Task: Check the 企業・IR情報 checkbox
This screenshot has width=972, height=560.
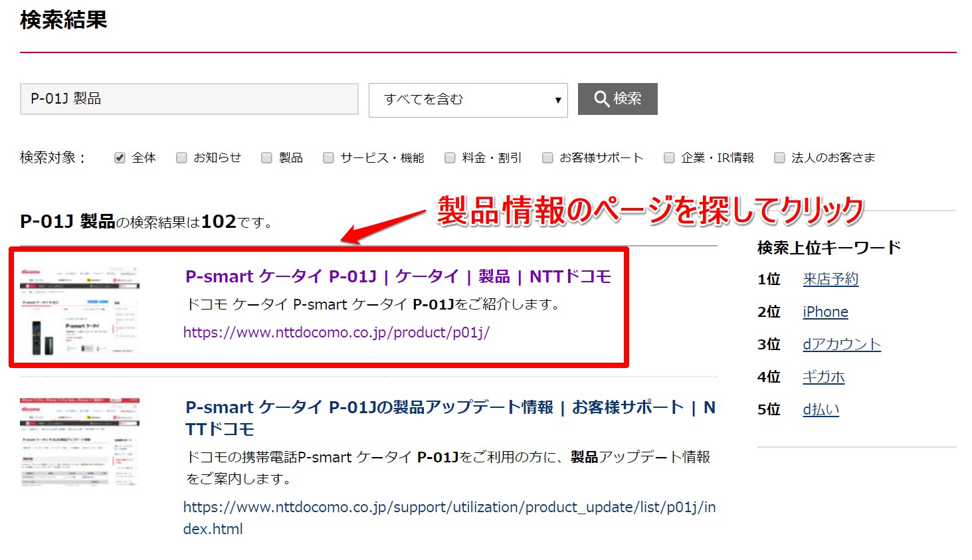Action: point(669,157)
